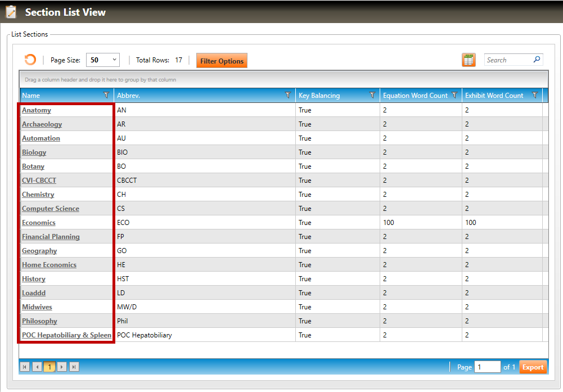Open the Computer Science section link
Viewport: 563px width, 392px height.
coord(51,209)
